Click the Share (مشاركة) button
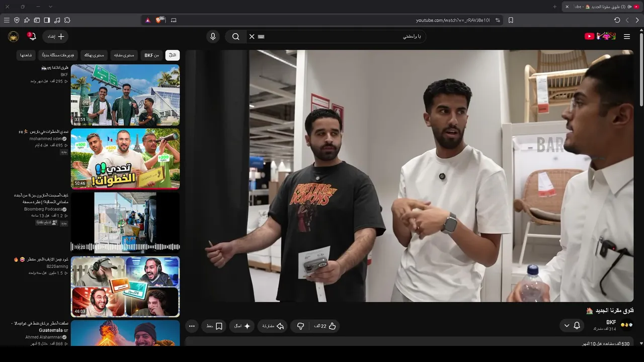The image size is (644, 362). pos(273,326)
